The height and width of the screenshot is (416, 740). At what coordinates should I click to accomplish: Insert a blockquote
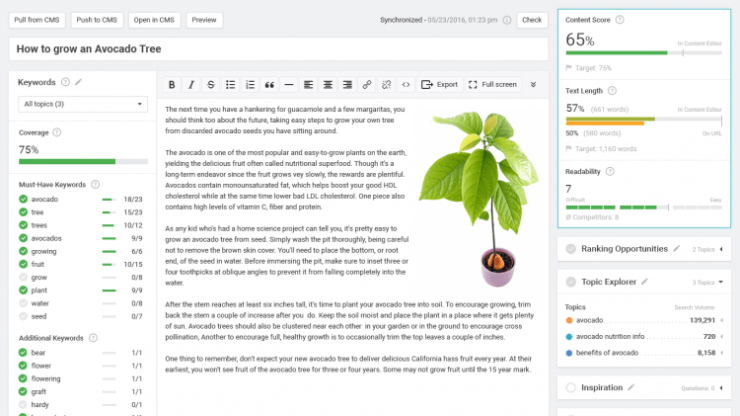pyautogui.click(x=269, y=85)
